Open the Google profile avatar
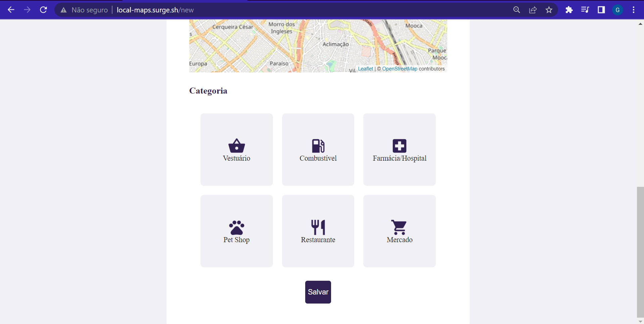The image size is (644, 324). pos(617,10)
